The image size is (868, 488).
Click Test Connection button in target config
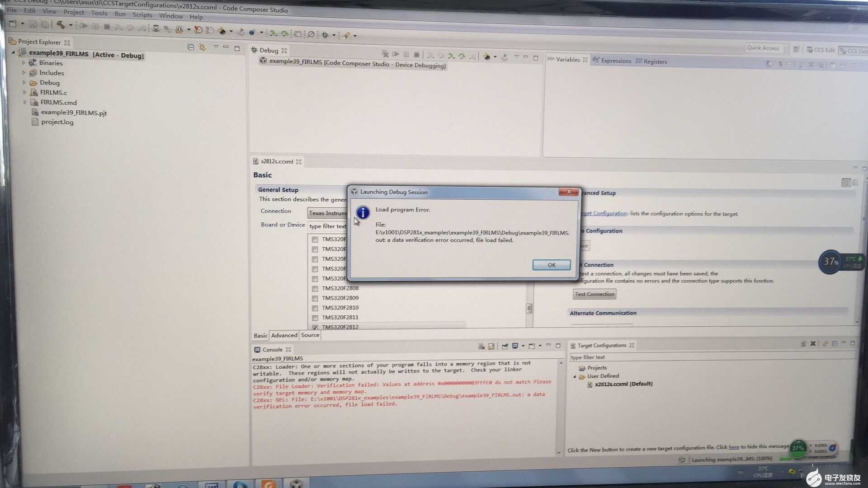pos(594,294)
